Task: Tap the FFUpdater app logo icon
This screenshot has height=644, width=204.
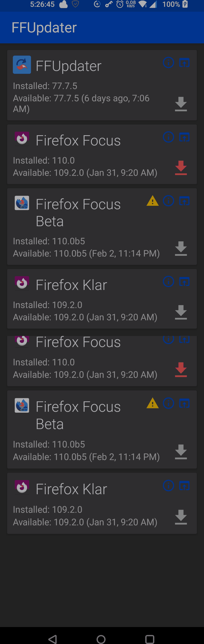Action: pyautogui.click(x=22, y=65)
